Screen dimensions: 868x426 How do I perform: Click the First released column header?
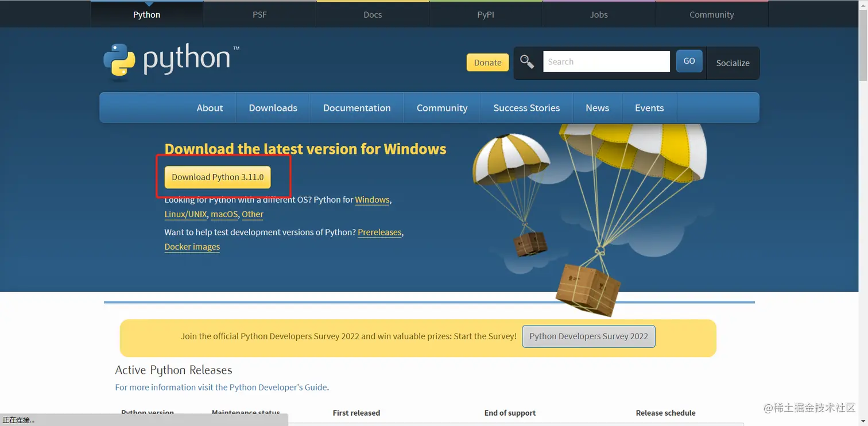coord(356,413)
